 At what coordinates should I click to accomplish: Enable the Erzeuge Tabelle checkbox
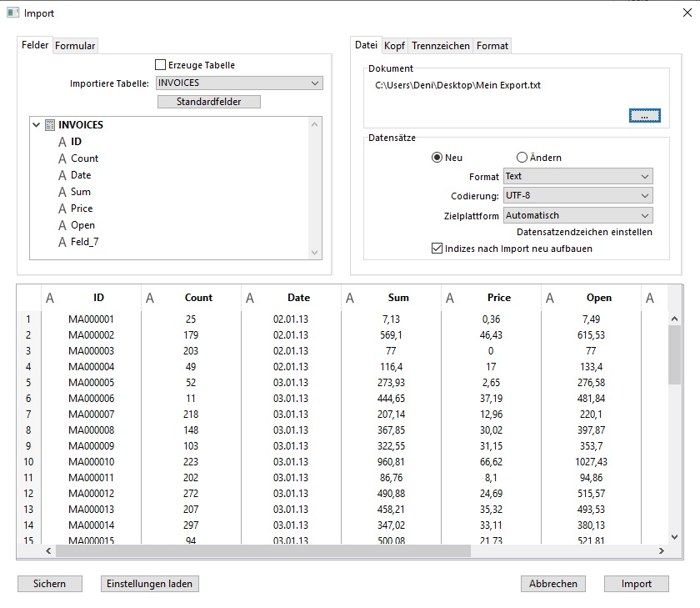pos(161,65)
